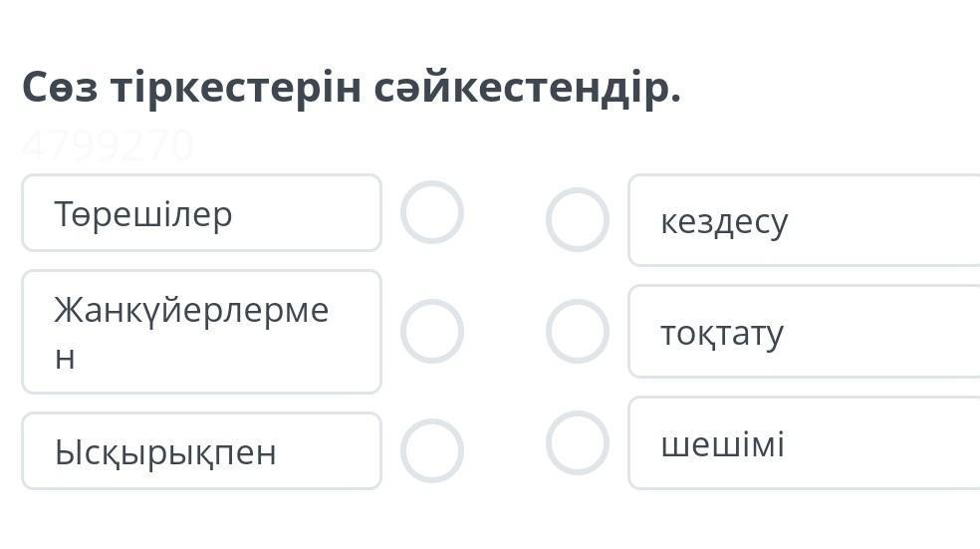Select the circle next to Ысқырықпен
Image resolution: width=980 pixels, height=549 pixels.
click(x=432, y=450)
